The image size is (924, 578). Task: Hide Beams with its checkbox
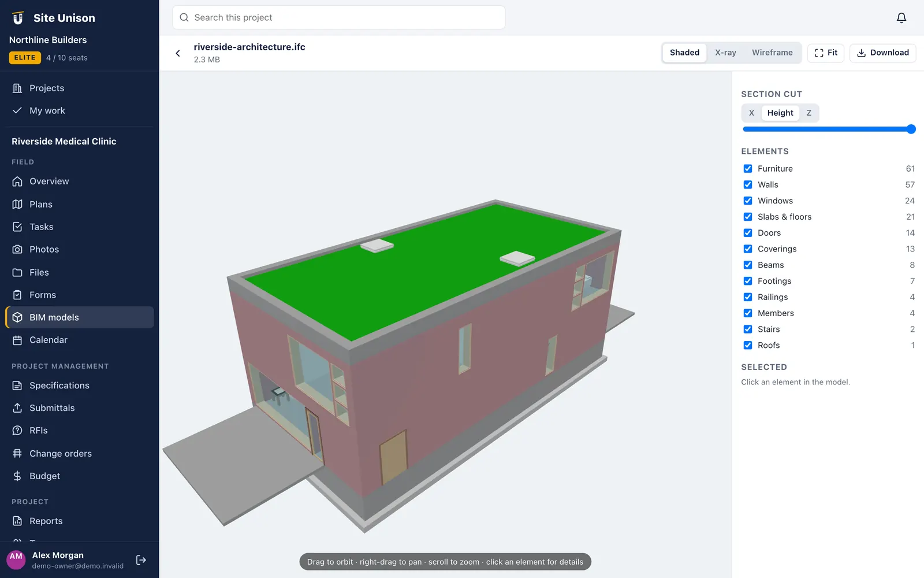(x=748, y=265)
